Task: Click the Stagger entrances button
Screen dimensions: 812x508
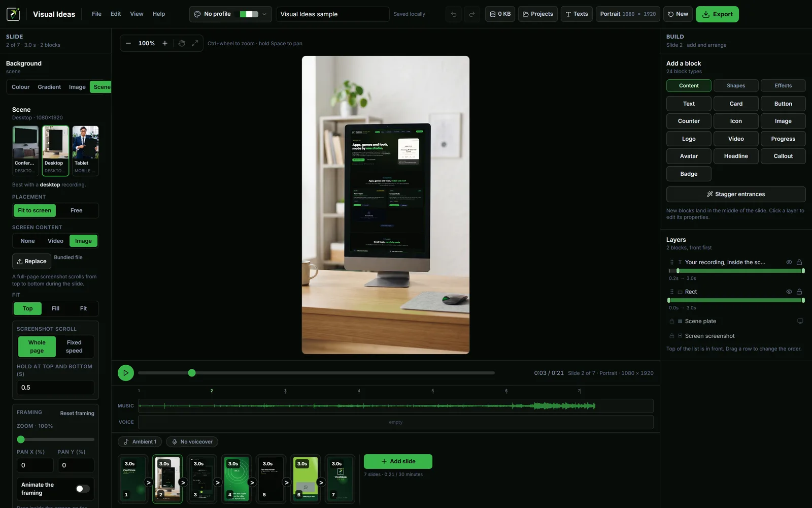Action: click(x=736, y=194)
